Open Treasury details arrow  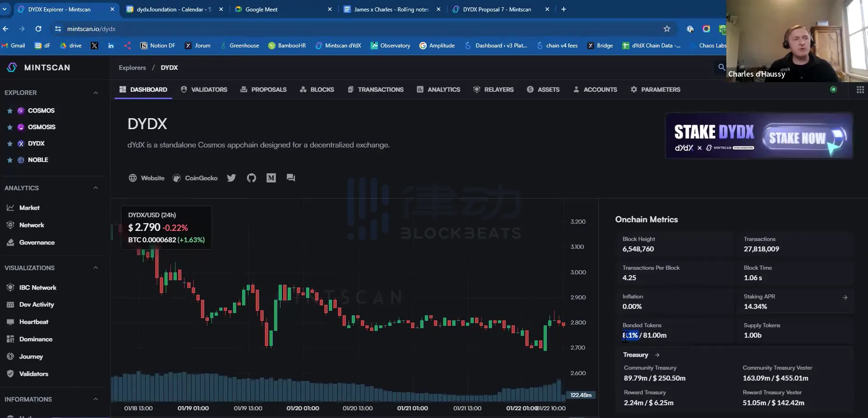click(657, 355)
